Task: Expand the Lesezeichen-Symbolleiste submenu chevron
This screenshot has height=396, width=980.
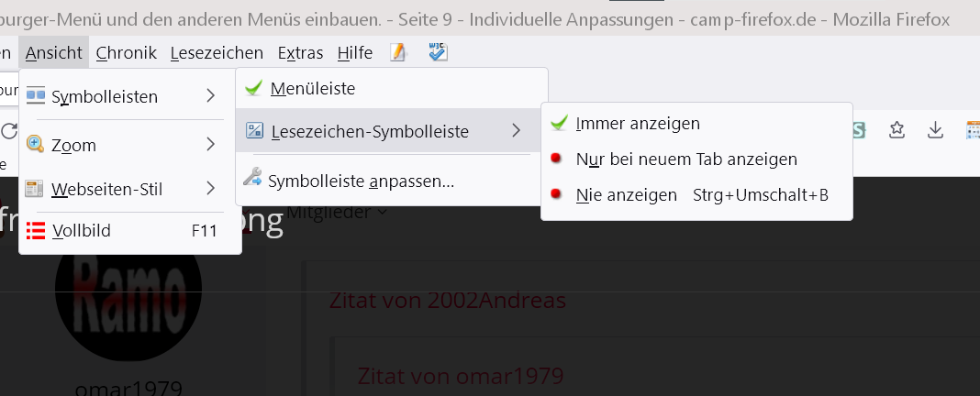Action: [517, 131]
